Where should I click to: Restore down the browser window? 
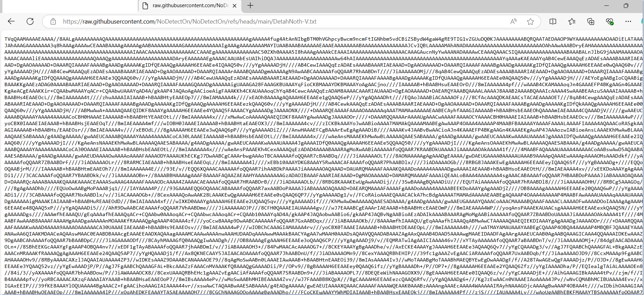(x=626, y=5)
